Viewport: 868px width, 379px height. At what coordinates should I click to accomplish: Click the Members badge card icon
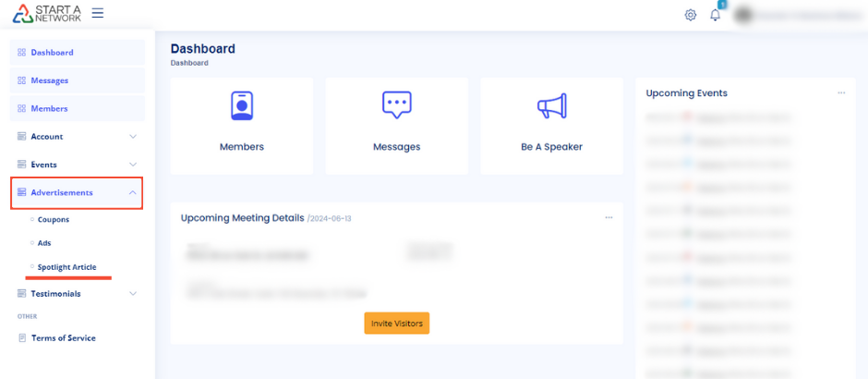point(242,106)
